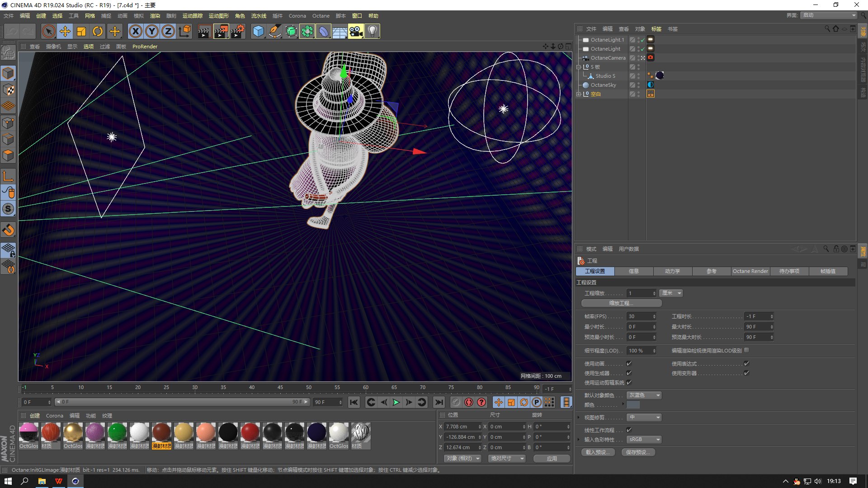Activate the Scale tool in top toolbar

[x=81, y=31]
